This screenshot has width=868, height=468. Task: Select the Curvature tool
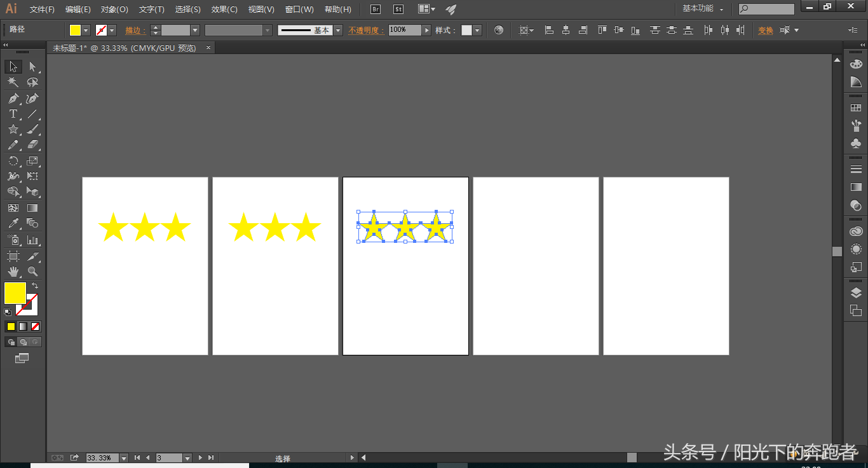point(32,99)
